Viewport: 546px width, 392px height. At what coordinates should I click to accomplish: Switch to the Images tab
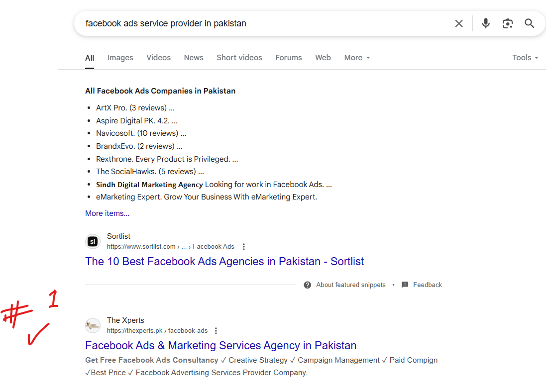[120, 57]
